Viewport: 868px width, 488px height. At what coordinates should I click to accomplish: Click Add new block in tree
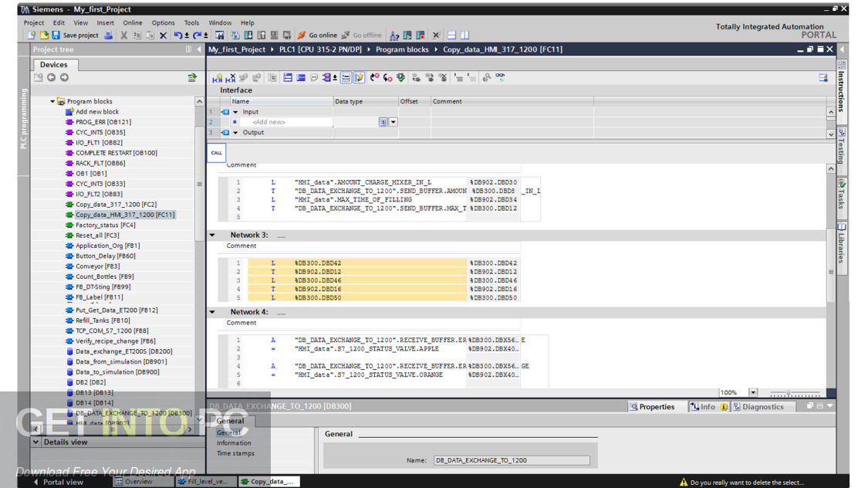[x=97, y=112]
